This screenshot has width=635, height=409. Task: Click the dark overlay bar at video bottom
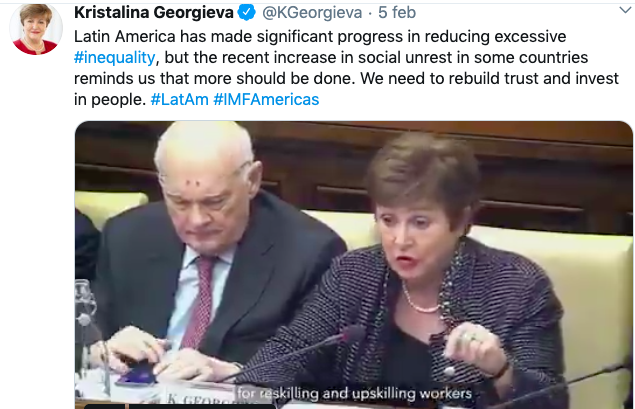tap(180, 406)
